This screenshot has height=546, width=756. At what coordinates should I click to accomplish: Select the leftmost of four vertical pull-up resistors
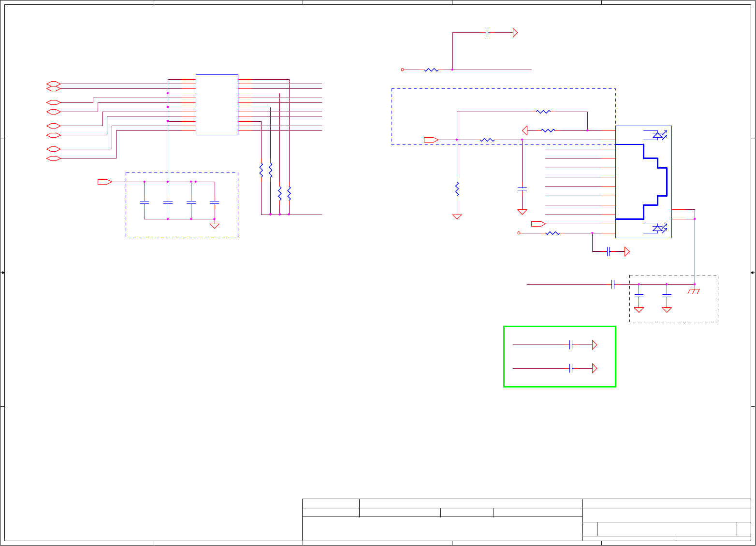pyautogui.click(x=261, y=170)
